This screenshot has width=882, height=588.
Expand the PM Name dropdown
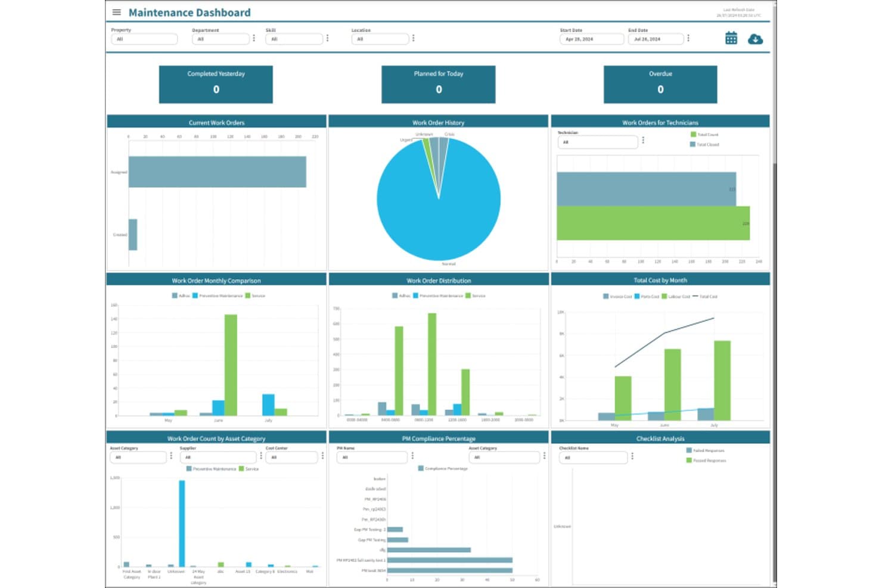tap(372, 457)
